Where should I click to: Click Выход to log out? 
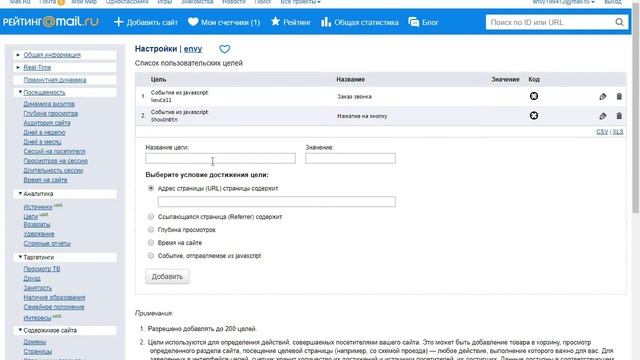tap(613, 2)
